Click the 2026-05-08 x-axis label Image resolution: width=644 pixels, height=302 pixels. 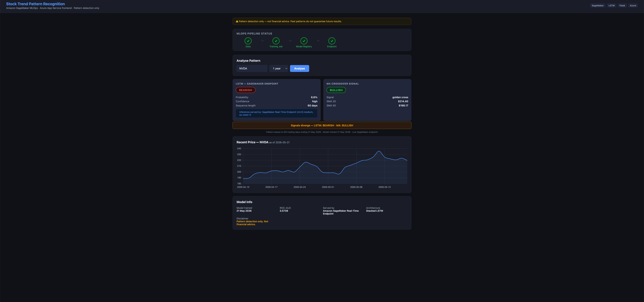(x=356, y=187)
